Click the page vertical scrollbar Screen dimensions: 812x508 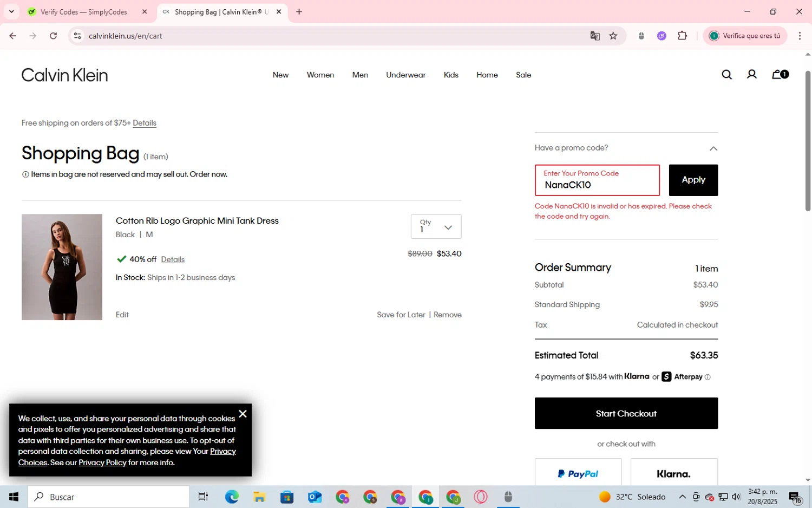(x=808, y=141)
